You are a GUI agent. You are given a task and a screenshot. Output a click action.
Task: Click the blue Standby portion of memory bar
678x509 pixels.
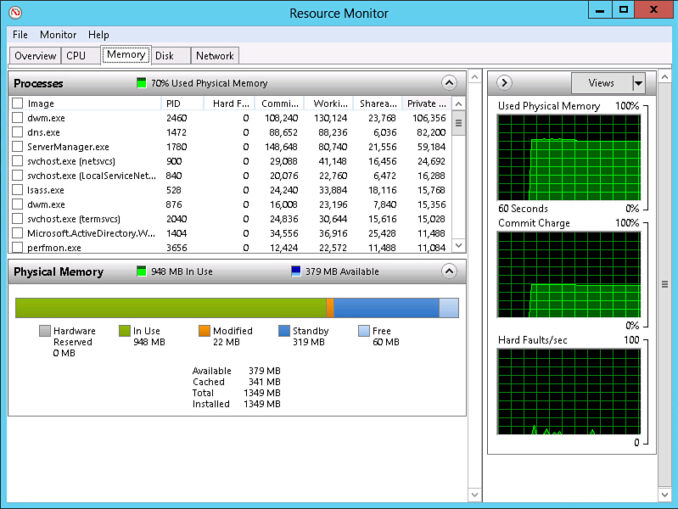[x=386, y=308]
